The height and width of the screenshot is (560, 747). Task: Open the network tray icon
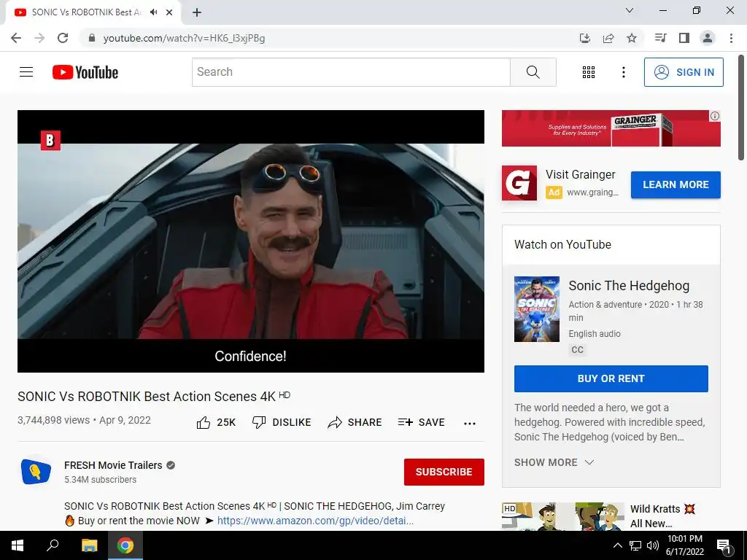(x=635, y=545)
